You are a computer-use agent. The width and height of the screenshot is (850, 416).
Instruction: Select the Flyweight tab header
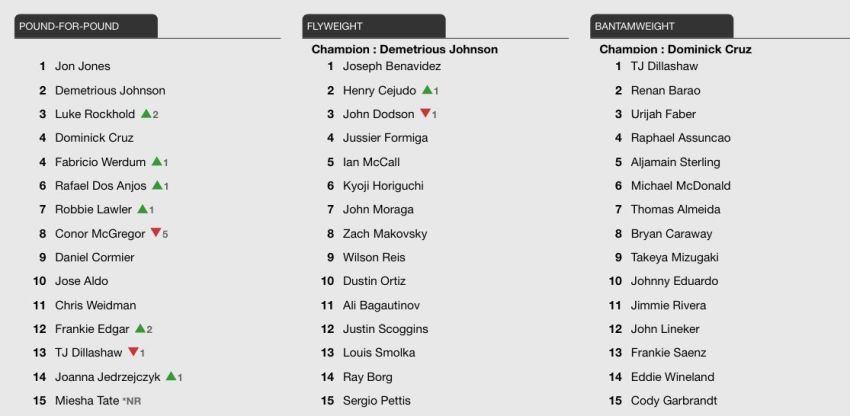tap(374, 26)
